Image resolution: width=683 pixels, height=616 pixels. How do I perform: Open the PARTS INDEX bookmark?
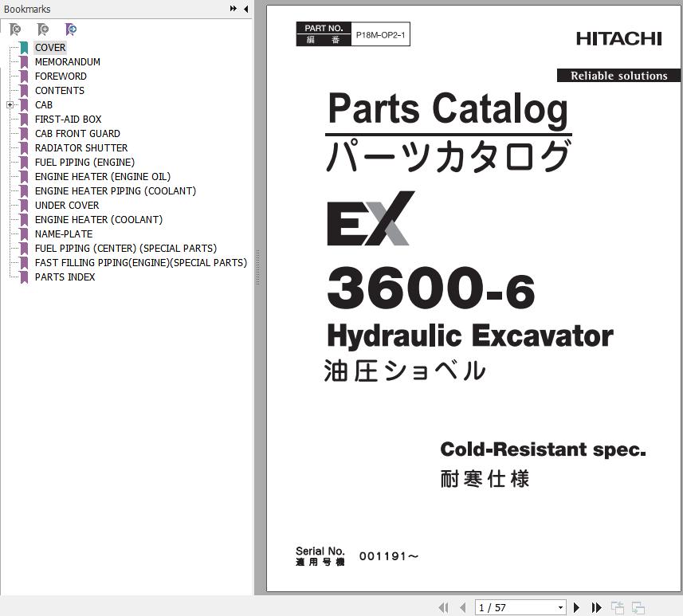click(65, 277)
